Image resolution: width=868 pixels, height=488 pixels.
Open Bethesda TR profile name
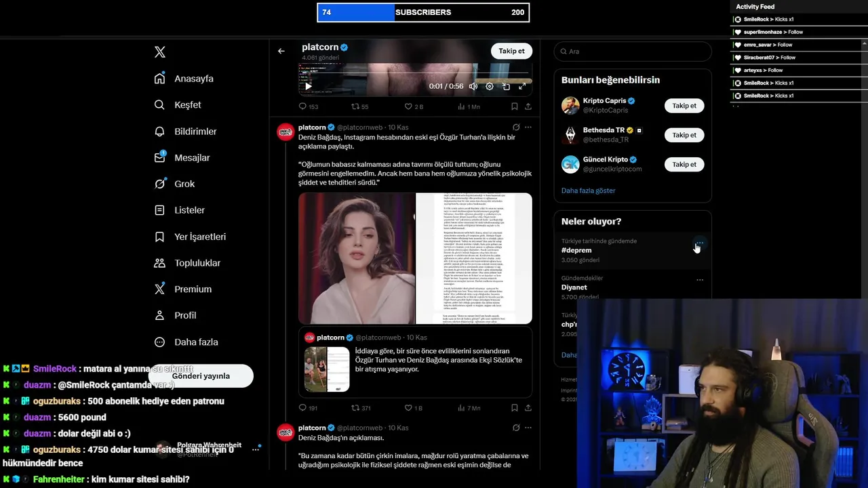coord(604,130)
